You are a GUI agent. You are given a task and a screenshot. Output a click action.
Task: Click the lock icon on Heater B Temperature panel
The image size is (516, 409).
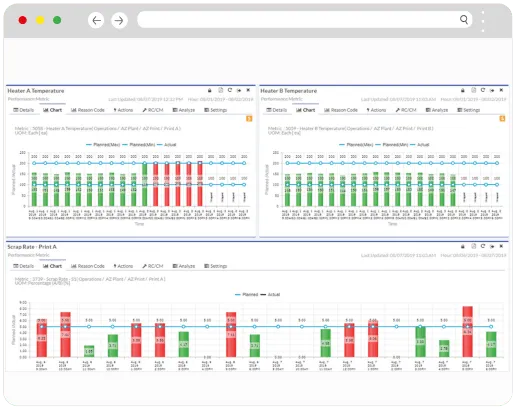coord(463,90)
